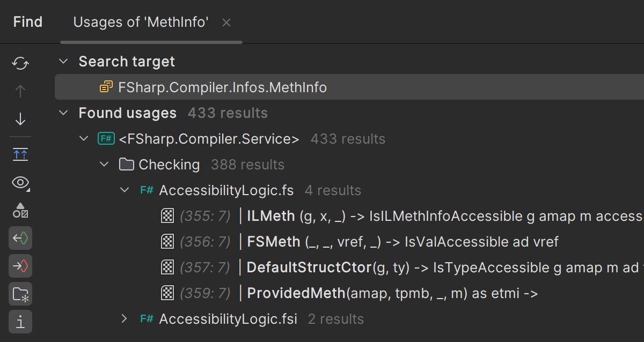Click the info icon in sidebar
The width and height of the screenshot is (644, 342).
tap(20, 322)
